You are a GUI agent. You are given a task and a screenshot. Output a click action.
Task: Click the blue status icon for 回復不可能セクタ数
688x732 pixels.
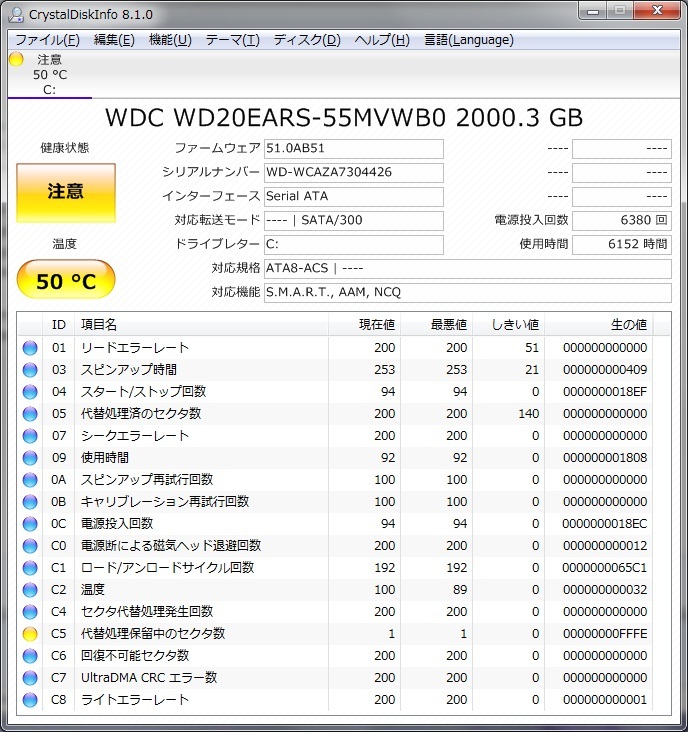pos(30,656)
